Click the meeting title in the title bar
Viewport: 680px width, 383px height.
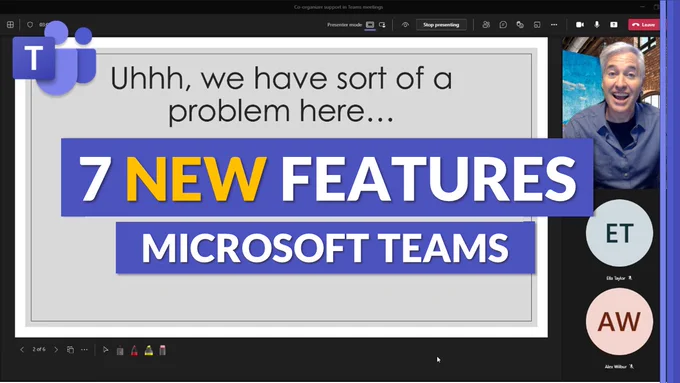pos(338,7)
